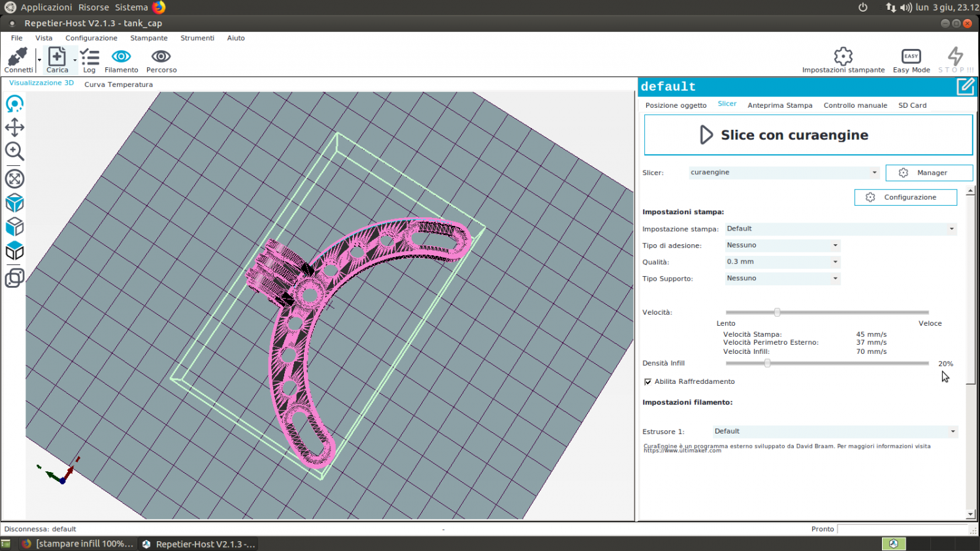Open Risorse system menu
Viewport: 980px width, 551px height.
(x=93, y=7)
